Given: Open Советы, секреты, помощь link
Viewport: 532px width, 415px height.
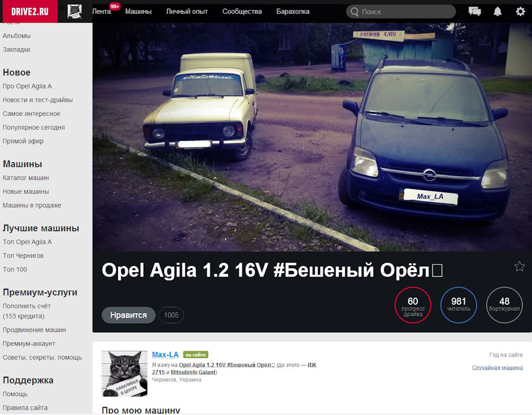Looking at the screenshot, I should pos(42,357).
